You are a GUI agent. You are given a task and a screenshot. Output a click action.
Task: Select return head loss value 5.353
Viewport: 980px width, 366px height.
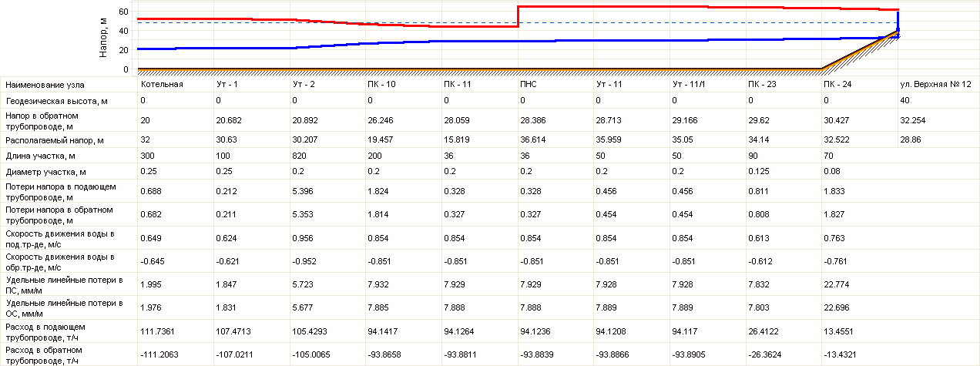pyautogui.click(x=303, y=214)
